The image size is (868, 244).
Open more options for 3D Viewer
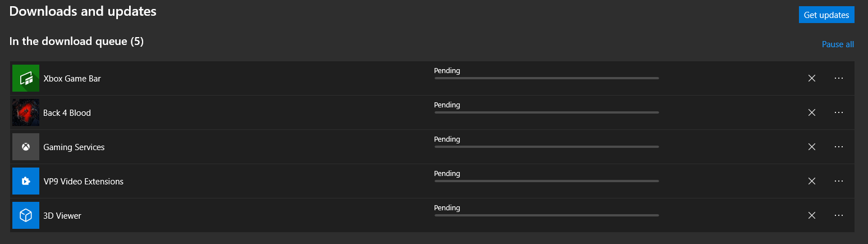click(839, 215)
